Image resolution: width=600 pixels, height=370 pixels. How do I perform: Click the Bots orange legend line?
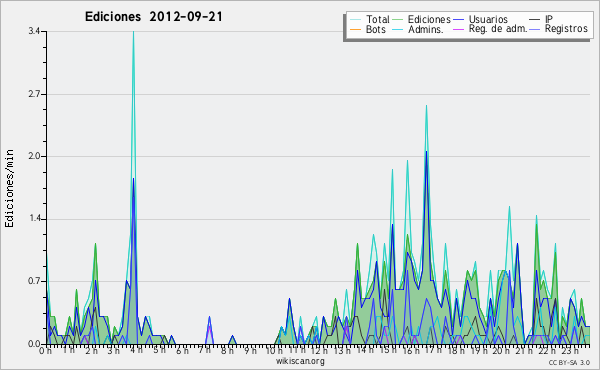(355, 29)
